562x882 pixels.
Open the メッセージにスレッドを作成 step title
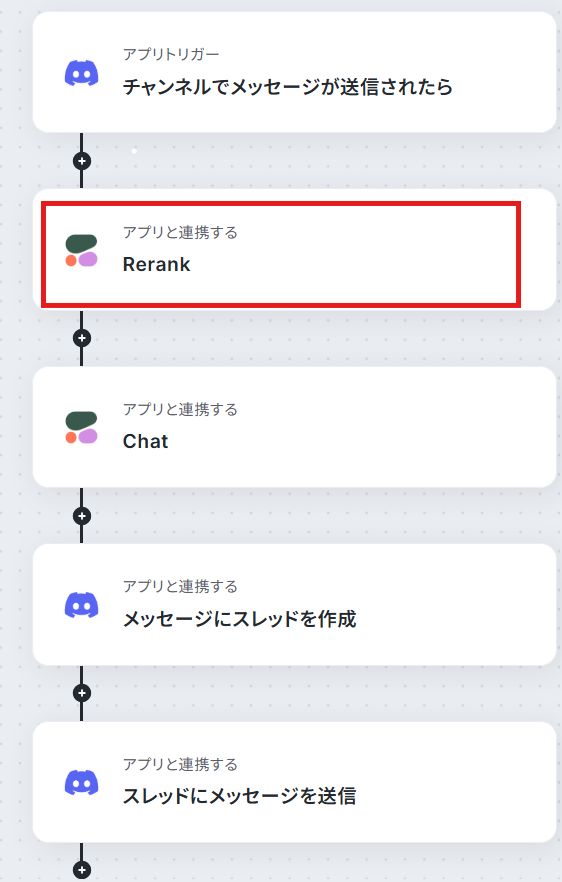pyautogui.click(x=240, y=619)
